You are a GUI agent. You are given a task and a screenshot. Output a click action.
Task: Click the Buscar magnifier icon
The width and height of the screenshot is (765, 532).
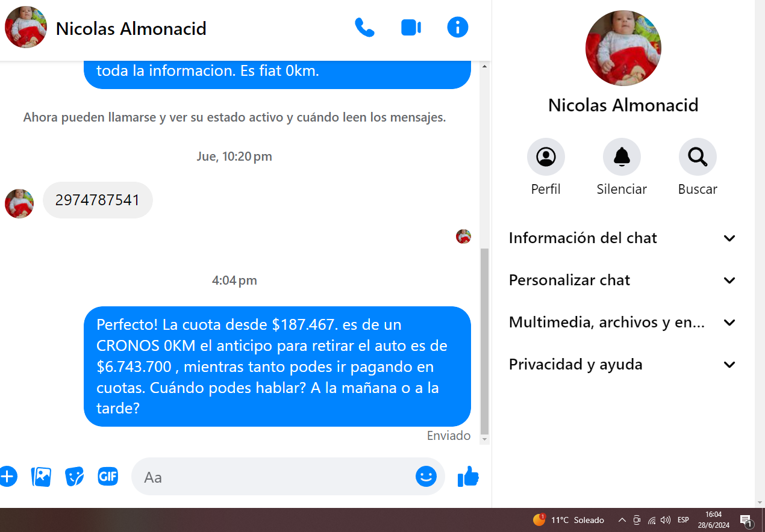698,157
